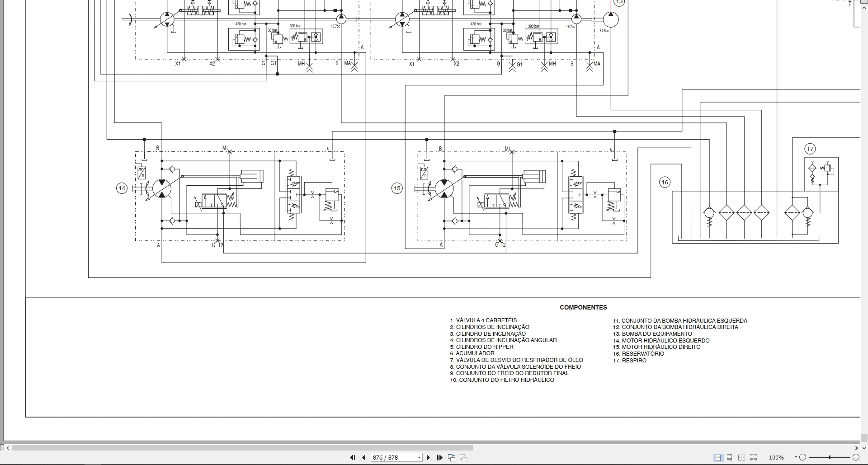
Task: Open the zoom level dropdown arrow
Action: click(x=795, y=458)
